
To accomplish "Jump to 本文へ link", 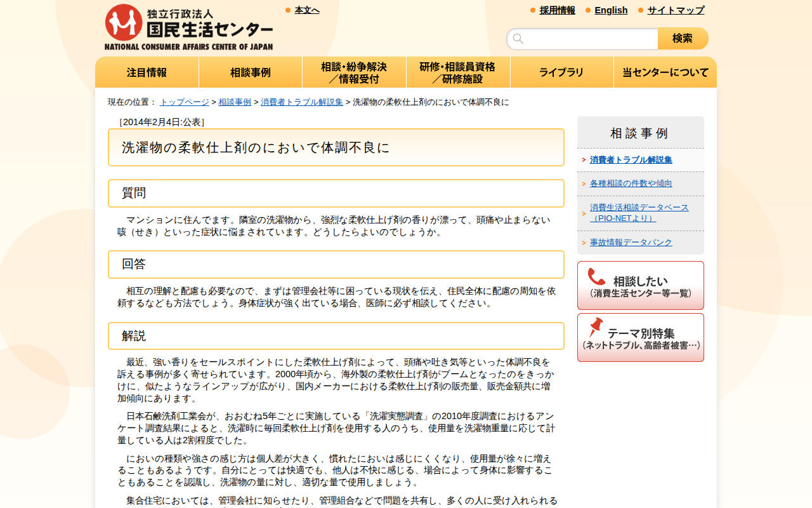I will pos(307,10).
